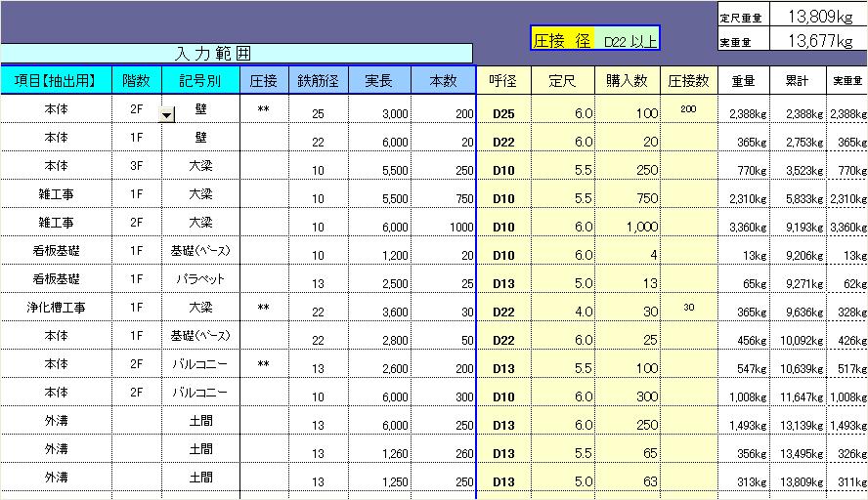Click the 累計 cell 13,495kg
This screenshot has width=868, height=500.
point(798,448)
